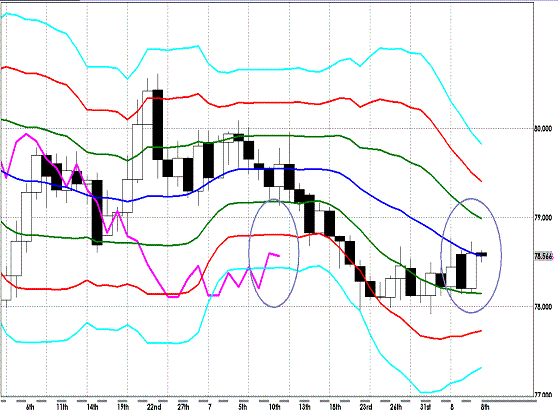The width and height of the screenshot is (558, 412).
Task: Click the 19th date label
Action: click(123, 407)
